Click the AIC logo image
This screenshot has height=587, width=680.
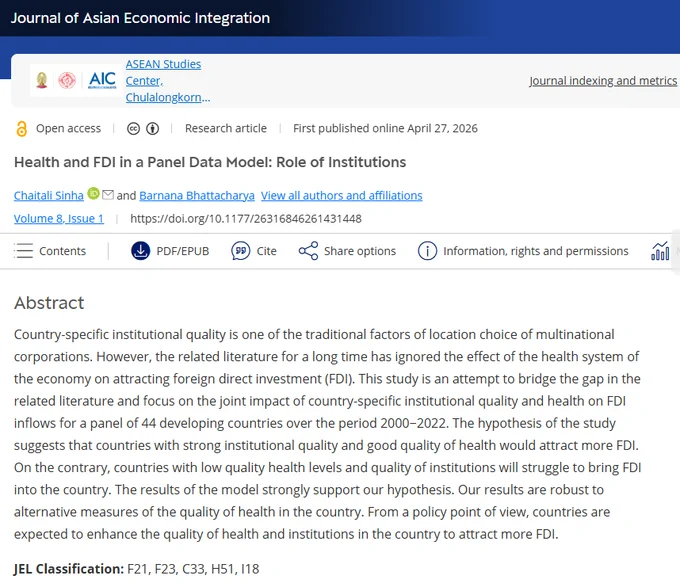102,80
